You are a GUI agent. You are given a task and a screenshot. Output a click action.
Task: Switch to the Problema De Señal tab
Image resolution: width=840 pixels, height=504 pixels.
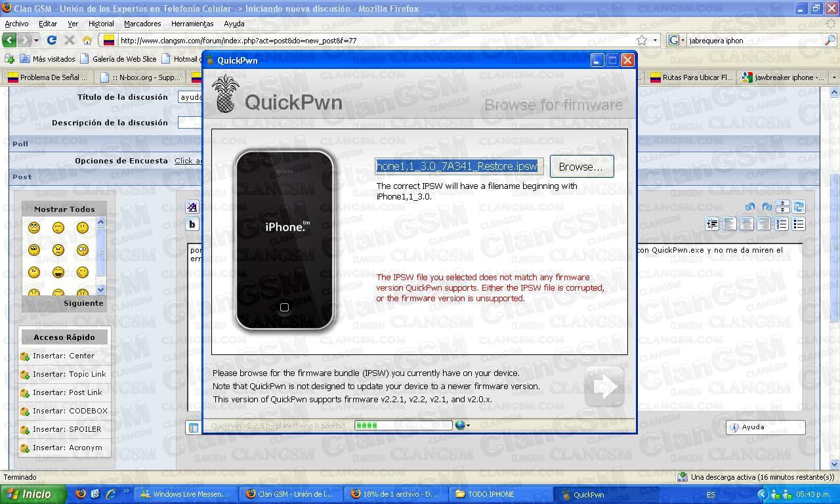(x=47, y=77)
